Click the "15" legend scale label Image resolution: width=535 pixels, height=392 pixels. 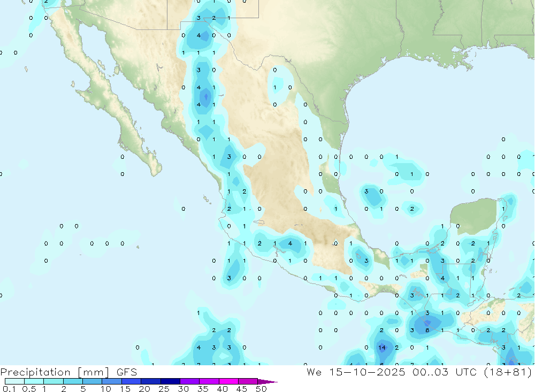[125, 389]
